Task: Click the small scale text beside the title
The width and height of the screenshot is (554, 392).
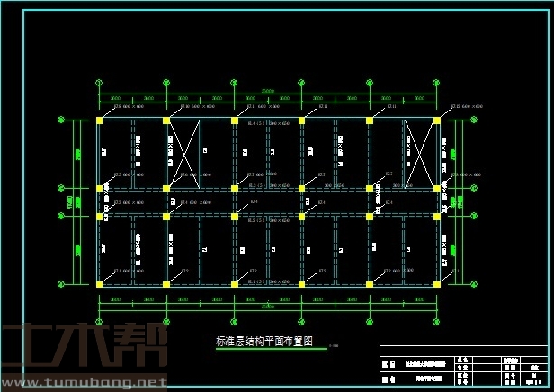Action: (334, 346)
